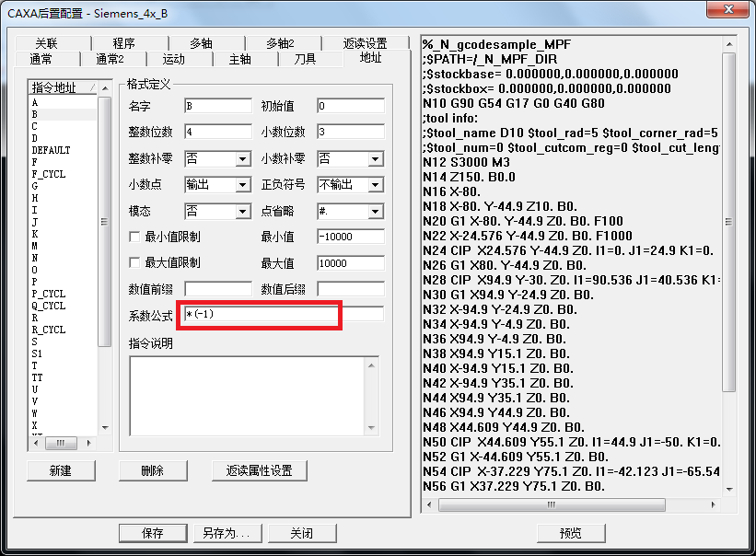
Task: Click the 最大值 field showing 10000
Action: point(351,263)
